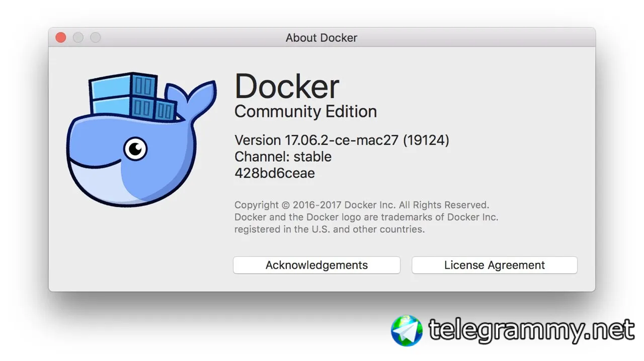
Task: Click the "Docker and the Docker logo are trademarks" line
Action: [366, 218]
